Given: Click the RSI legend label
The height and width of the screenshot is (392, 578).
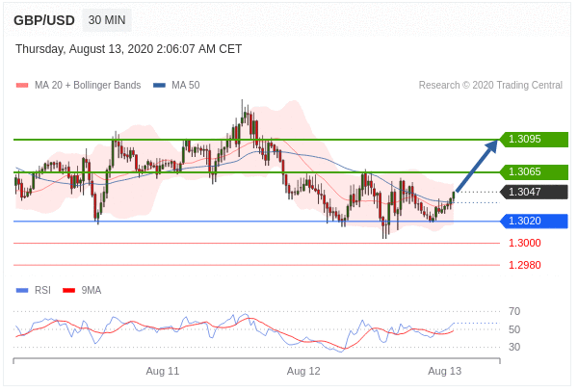Looking at the screenshot, I should click(x=42, y=290).
